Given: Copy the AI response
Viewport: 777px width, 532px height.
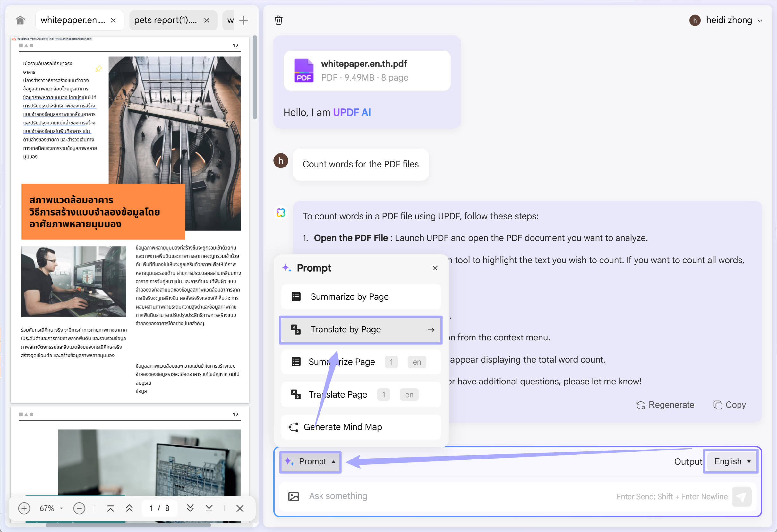Looking at the screenshot, I should 730,405.
